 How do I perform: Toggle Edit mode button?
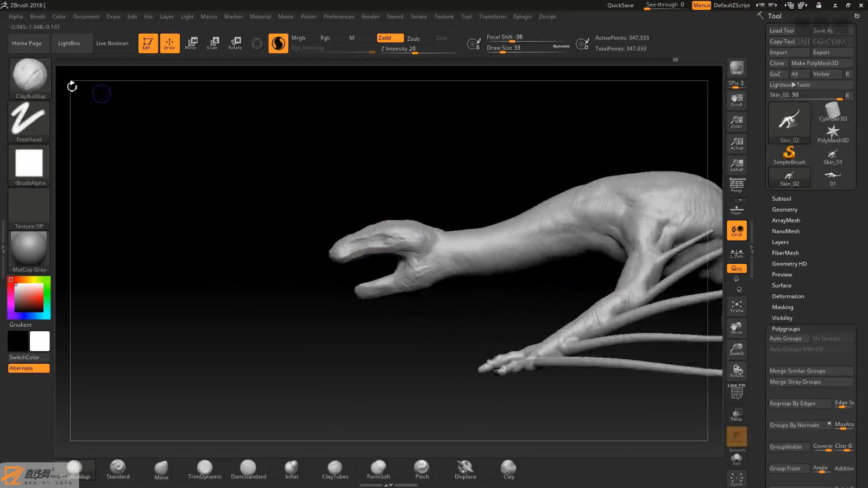point(148,43)
